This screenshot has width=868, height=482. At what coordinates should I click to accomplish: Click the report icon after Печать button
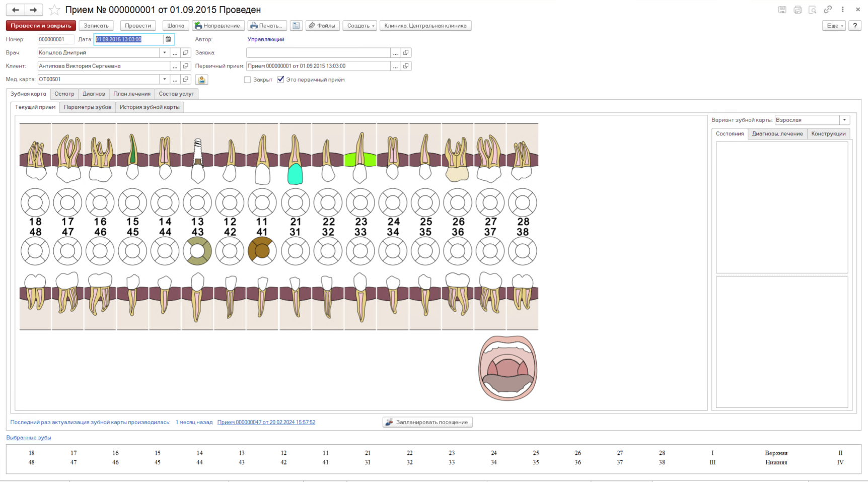tap(296, 26)
